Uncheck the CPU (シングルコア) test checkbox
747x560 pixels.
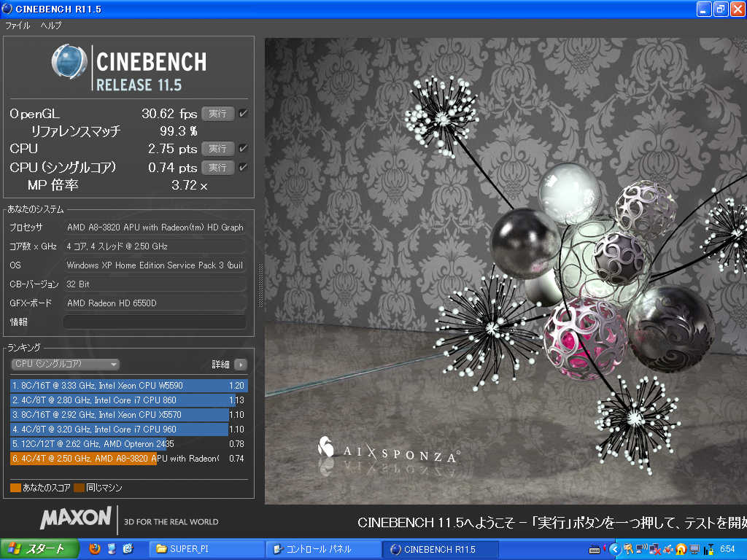click(x=243, y=168)
